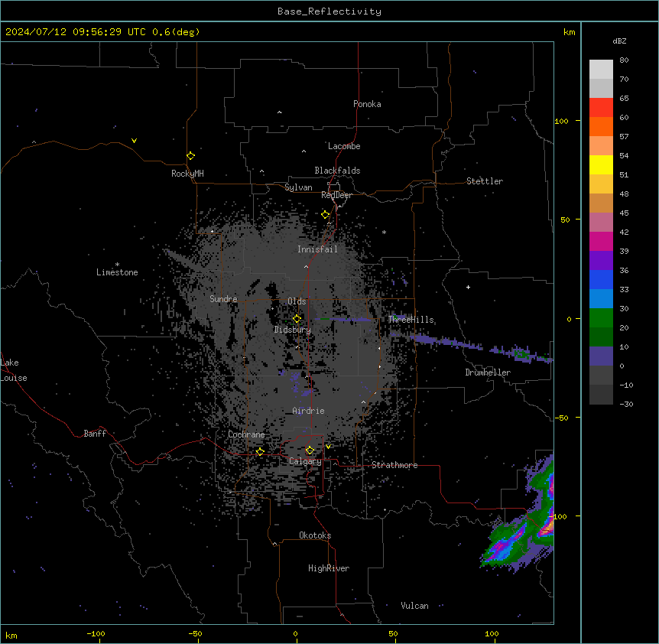
Task: Click the Drumheller label
Action: 488,372
